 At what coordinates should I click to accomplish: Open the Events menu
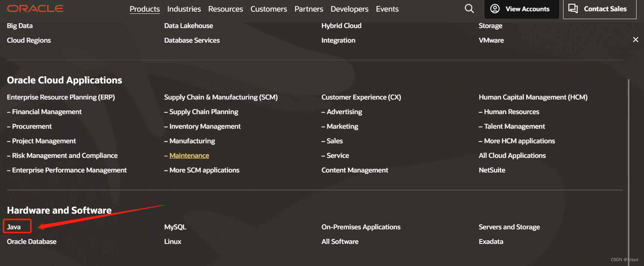pyautogui.click(x=387, y=9)
